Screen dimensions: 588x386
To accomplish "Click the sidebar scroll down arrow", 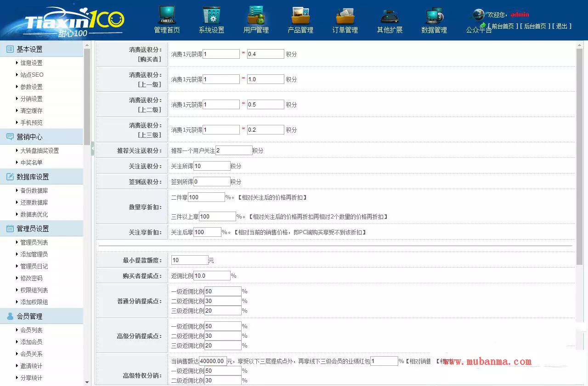I will [87, 382].
